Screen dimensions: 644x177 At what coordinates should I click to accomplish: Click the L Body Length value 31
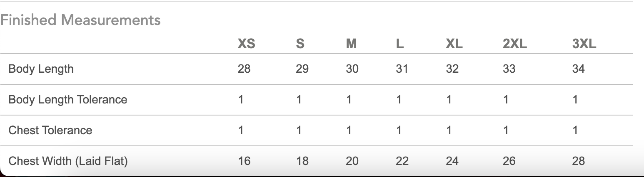[x=402, y=69]
